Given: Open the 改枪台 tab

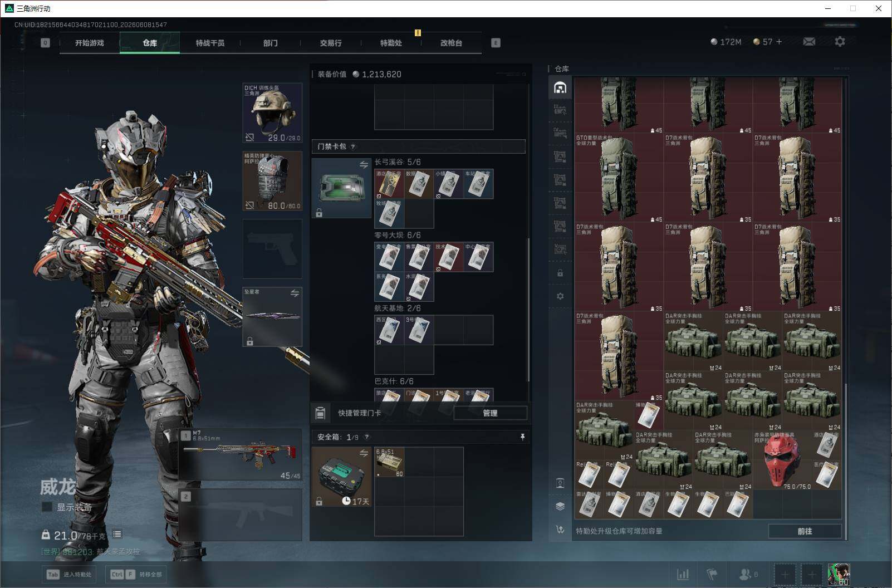Looking at the screenshot, I should pos(451,43).
